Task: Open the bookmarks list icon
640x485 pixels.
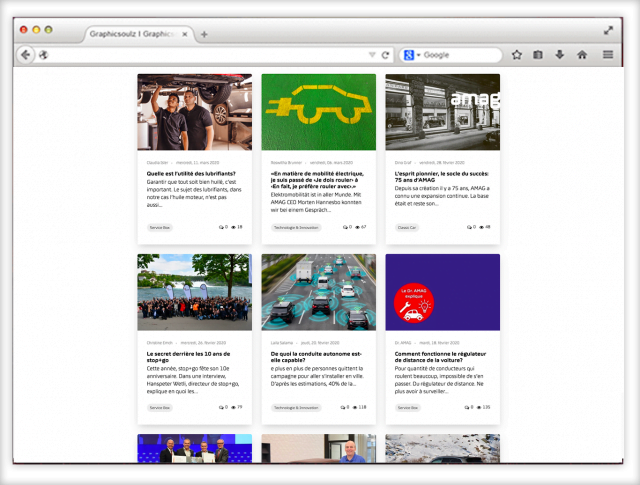Action: (538, 55)
